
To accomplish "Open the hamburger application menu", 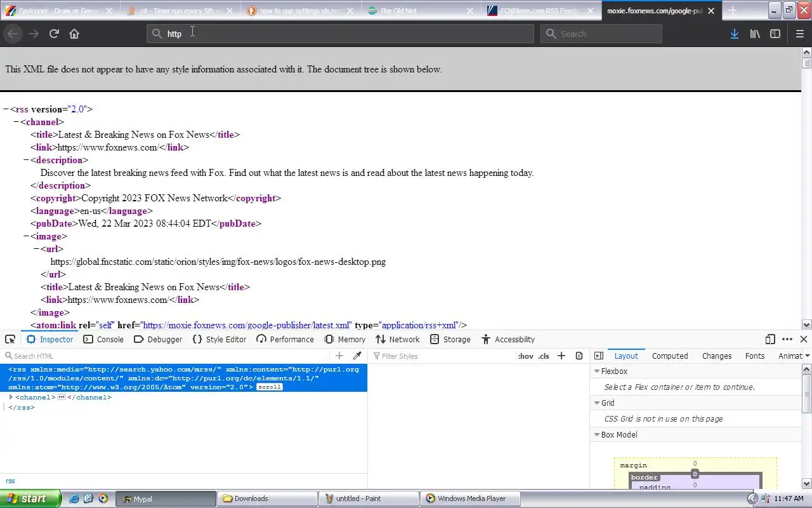I will pyautogui.click(x=799, y=34).
